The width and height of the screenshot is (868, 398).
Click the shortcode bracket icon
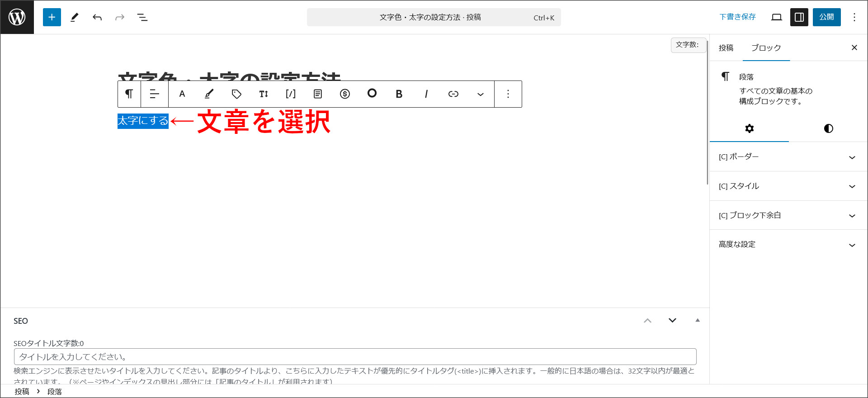[x=291, y=94]
